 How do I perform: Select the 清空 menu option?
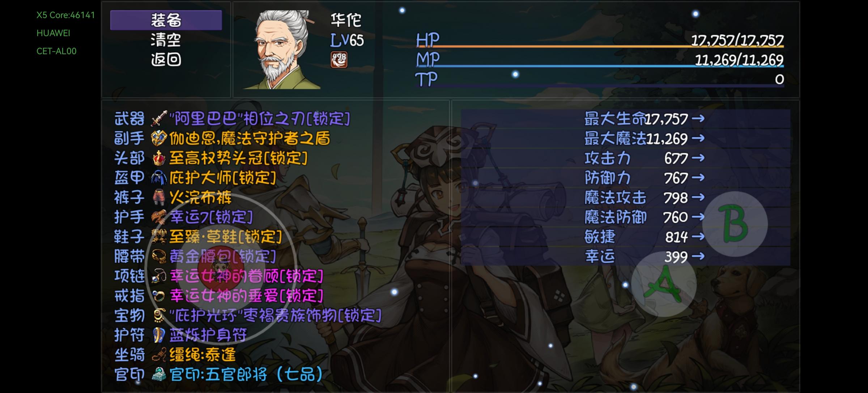click(166, 40)
